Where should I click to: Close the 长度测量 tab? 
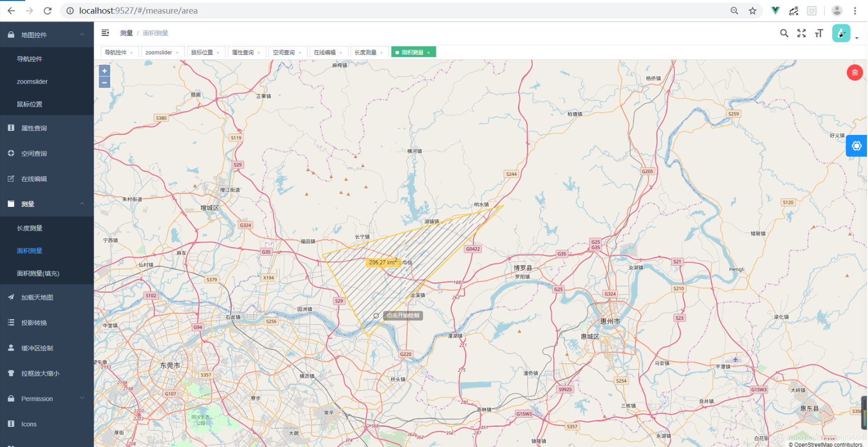pos(382,53)
